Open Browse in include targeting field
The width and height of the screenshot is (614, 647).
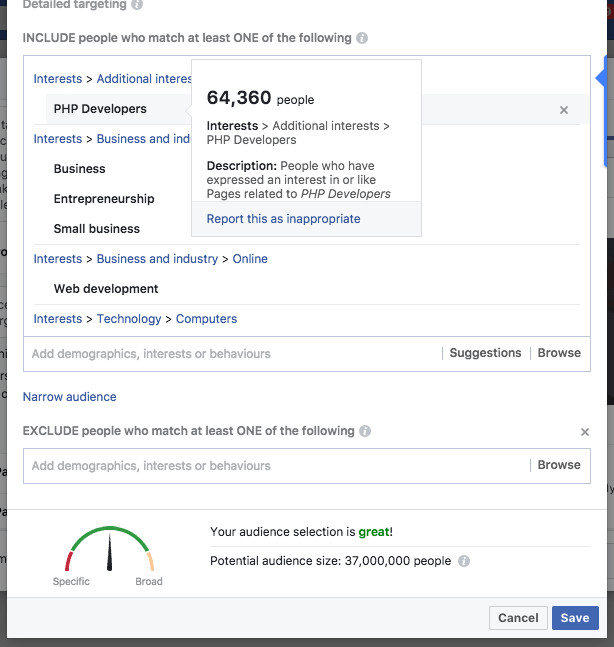(x=559, y=353)
